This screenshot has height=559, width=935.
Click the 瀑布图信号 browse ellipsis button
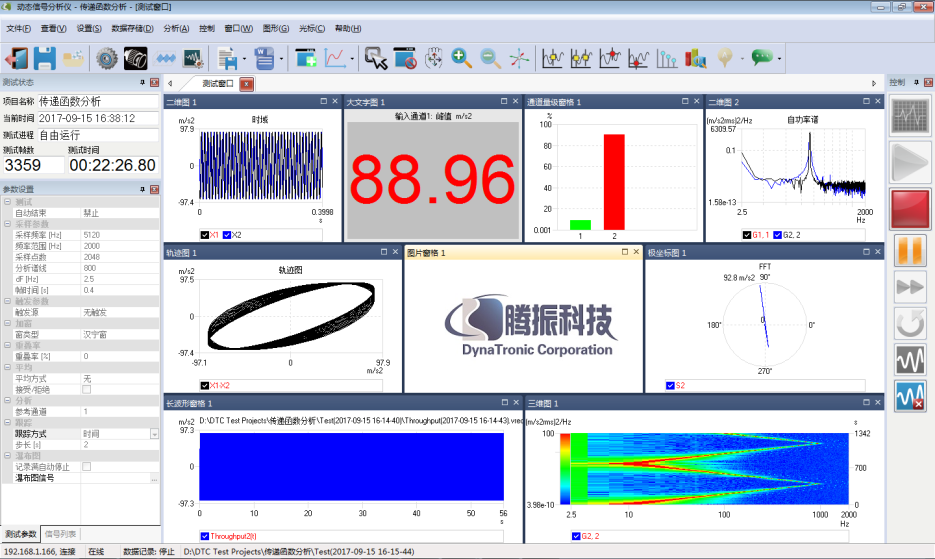point(154,478)
